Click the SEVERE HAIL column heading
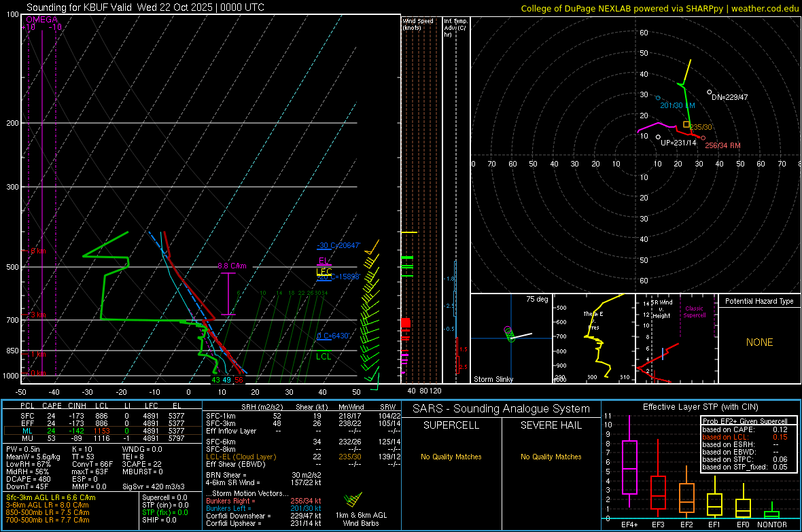 551,425
